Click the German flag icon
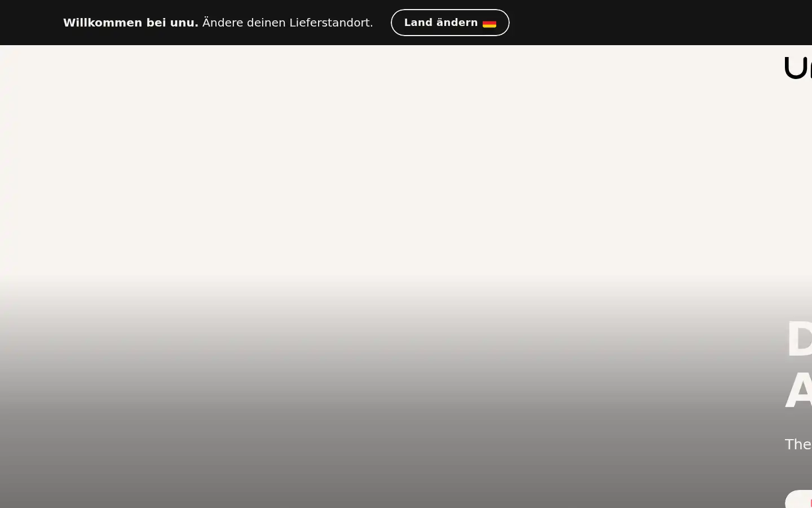The width and height of the screenshot is (812, 508). 489,23
